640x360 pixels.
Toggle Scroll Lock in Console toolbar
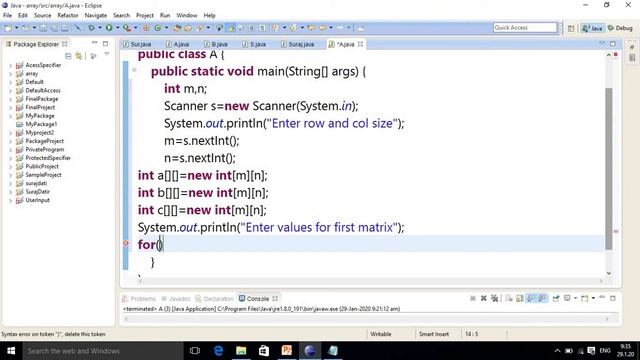520,298
